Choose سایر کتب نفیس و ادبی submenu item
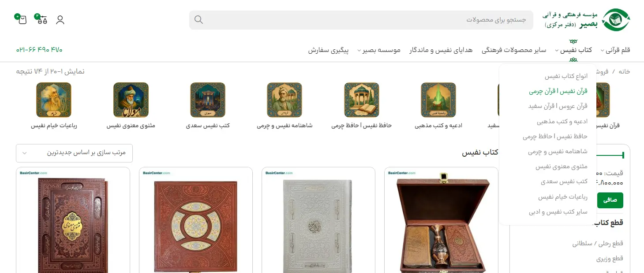The height and width of the screenshot is (273, 644). (558, 212)
